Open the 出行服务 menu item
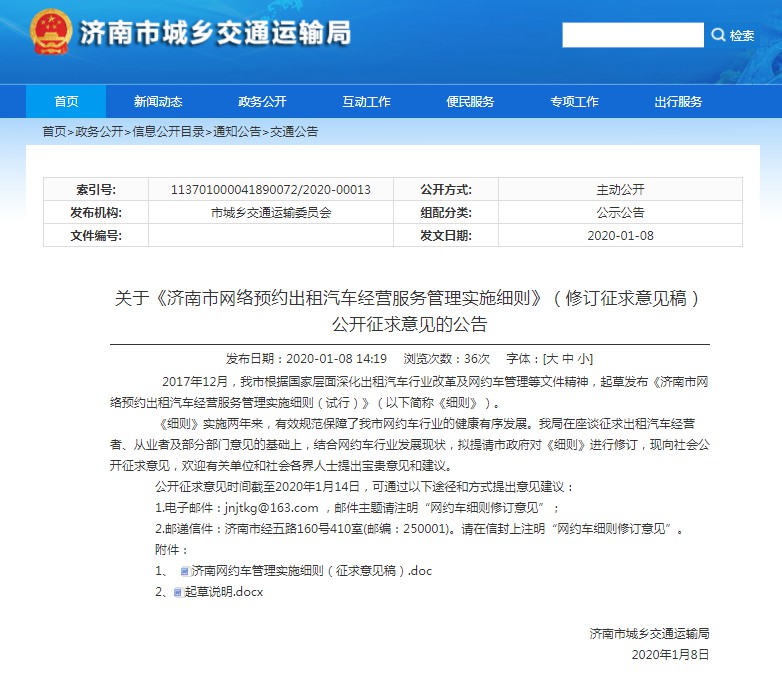This screenshot has height=675, width=782. [678, 101]
